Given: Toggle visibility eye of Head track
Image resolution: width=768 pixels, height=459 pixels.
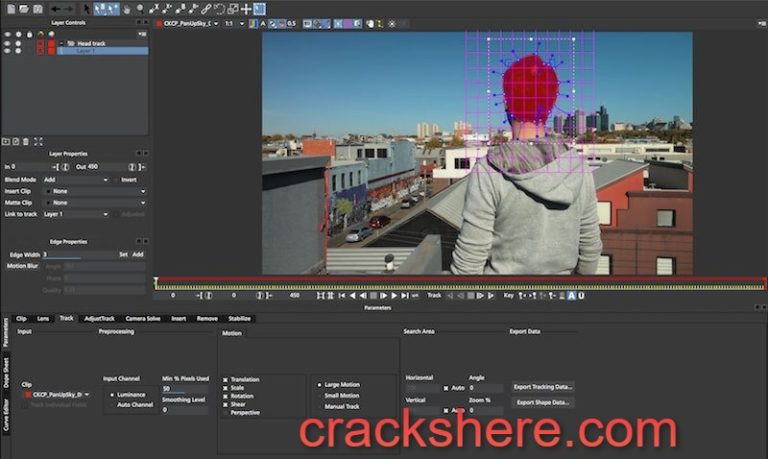Looking at the screenshot, I should pyautogui.click(x=8, y=43).
